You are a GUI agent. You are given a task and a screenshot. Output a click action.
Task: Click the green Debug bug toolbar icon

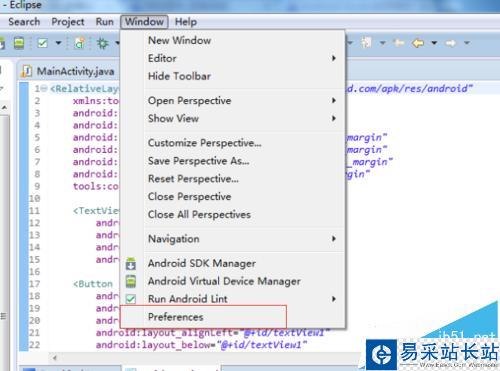pyautogui.click(x=103, y=43)
